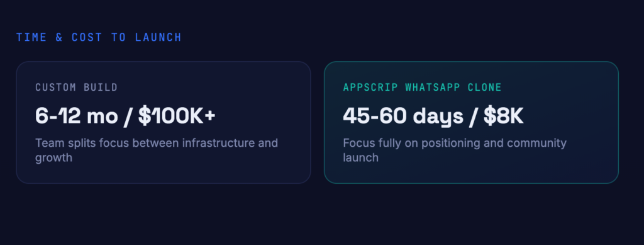The image size is (644, 245).
Task: Click the word 'infrastructure' in the description
Action: [218, 143]
